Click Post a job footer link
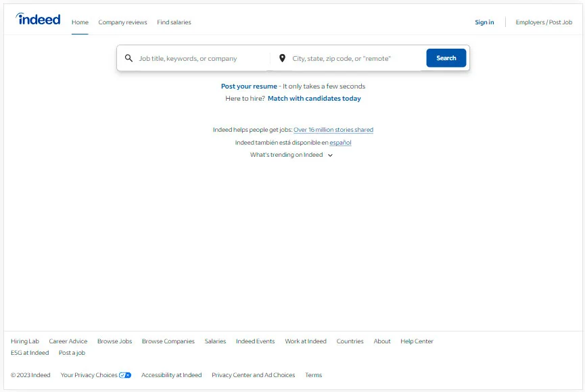The image size is (585, 392). coord(72,353)
